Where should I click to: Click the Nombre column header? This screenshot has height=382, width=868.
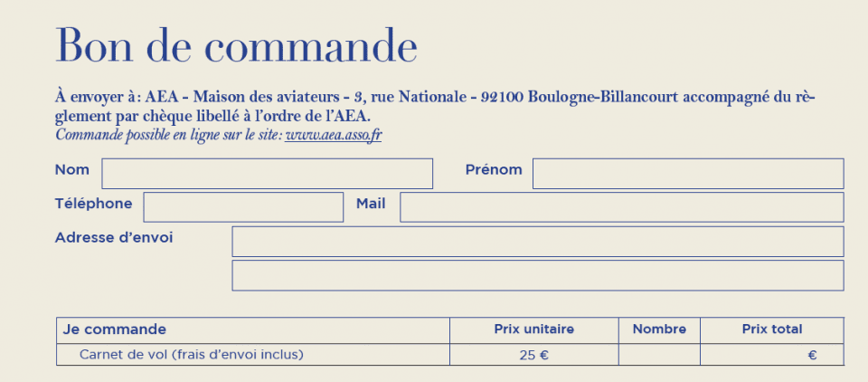[x=659, y=329]
